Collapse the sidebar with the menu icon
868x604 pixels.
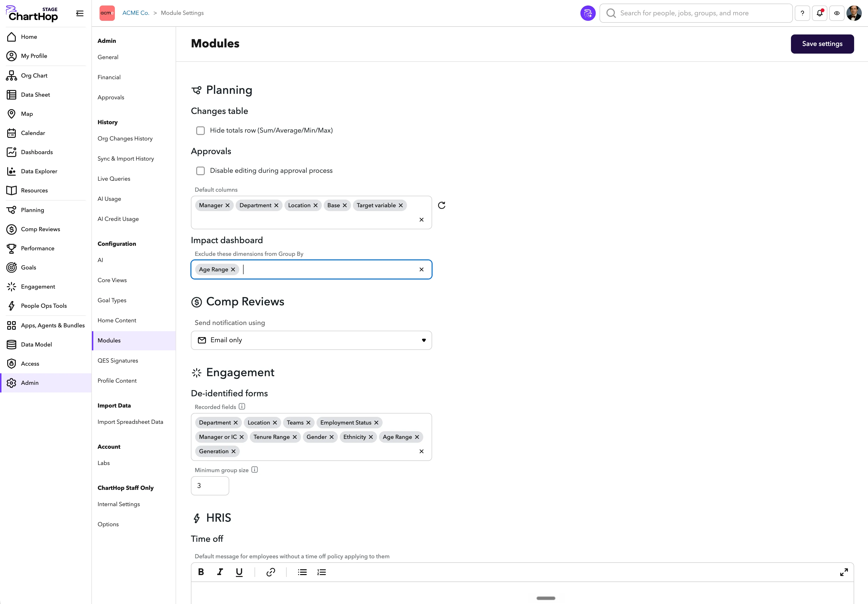pos(80,13)
